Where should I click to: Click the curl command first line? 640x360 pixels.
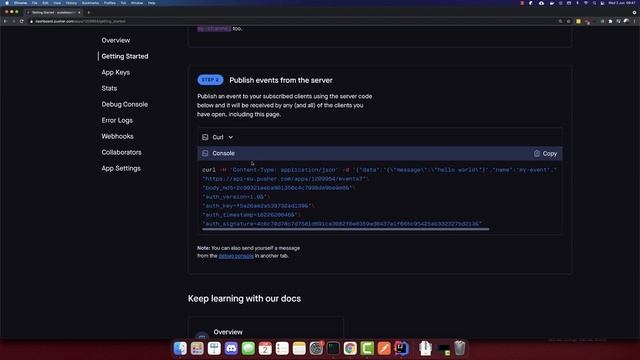point(379,170)
